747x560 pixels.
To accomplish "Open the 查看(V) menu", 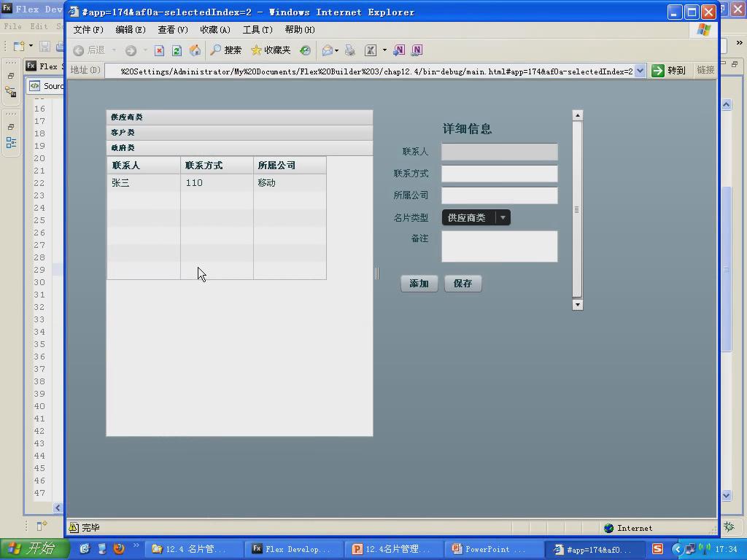I will [x=173, y=29].
